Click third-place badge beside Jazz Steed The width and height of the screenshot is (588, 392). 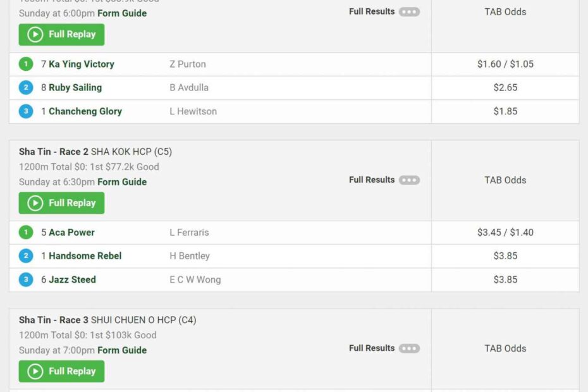click(x=26, y=279)
